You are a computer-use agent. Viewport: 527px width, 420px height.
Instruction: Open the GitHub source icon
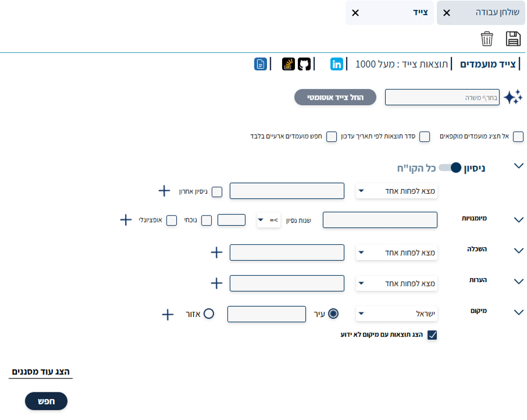304,64
